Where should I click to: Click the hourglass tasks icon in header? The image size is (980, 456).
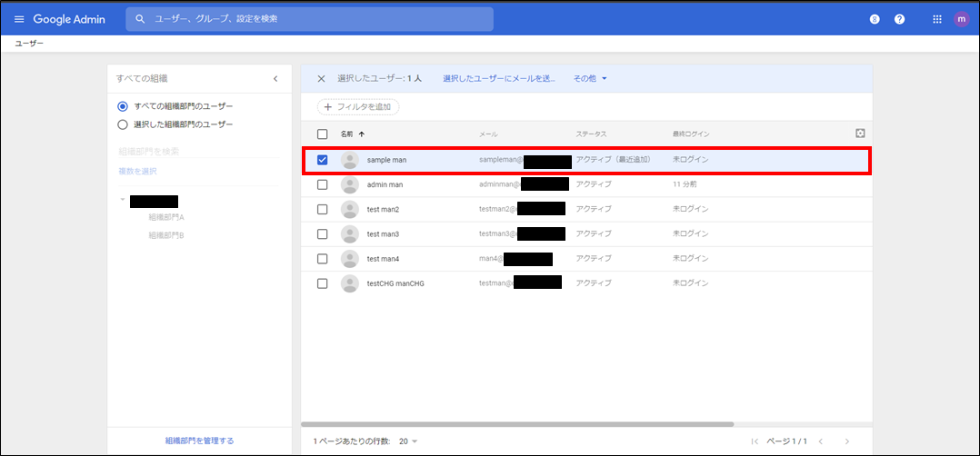[875, 19]
